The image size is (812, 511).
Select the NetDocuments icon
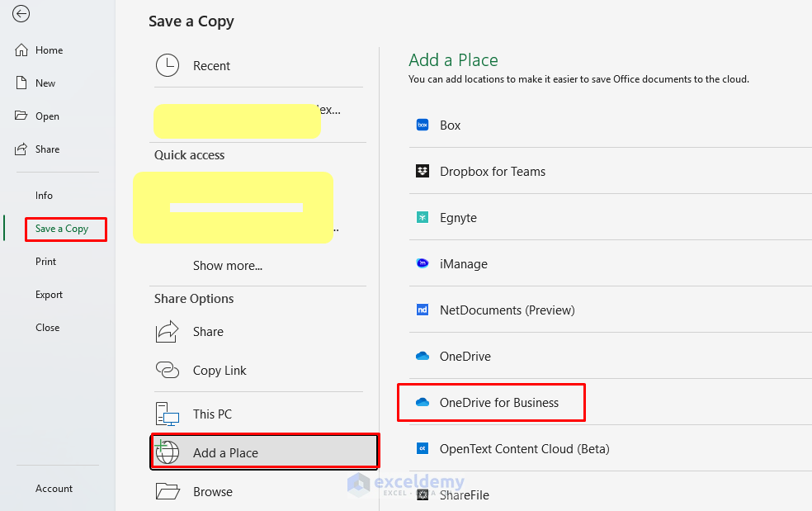tap(423, 310)
